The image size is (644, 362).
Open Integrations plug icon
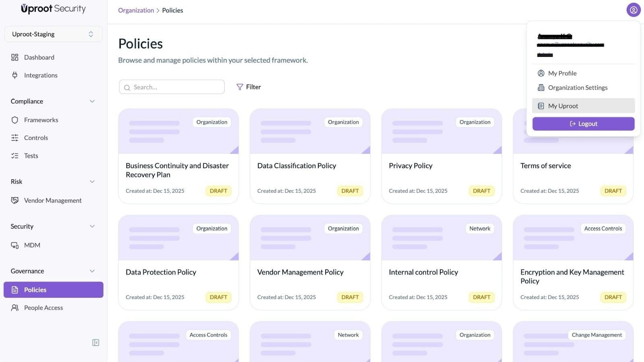(x=15, y=75)
